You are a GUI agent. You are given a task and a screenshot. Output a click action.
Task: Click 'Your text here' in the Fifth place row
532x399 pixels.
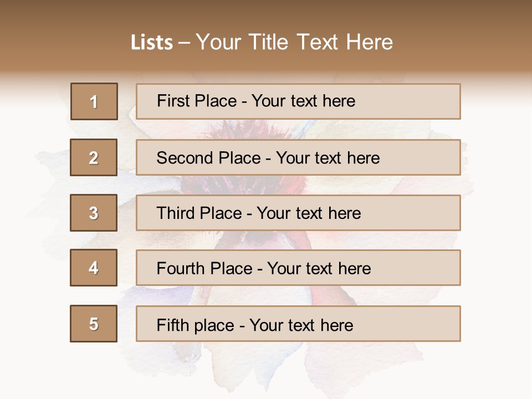[x=301, y=325]
